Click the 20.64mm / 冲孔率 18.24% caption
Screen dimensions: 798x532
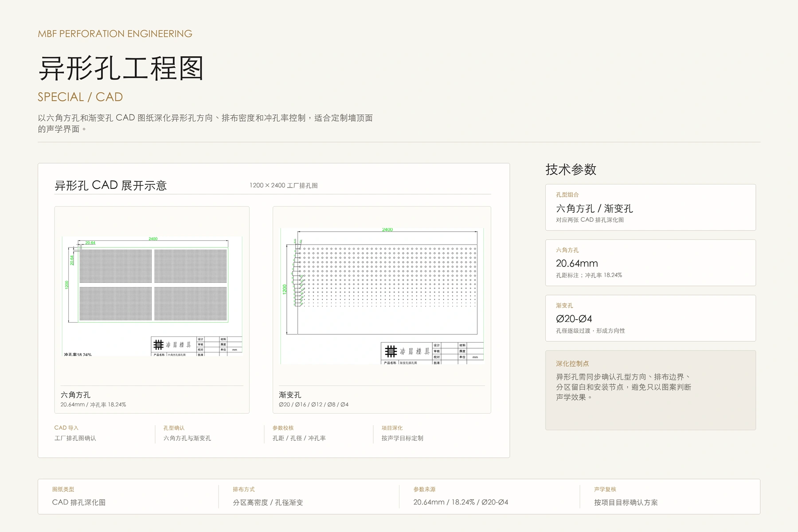click(93, 405)
